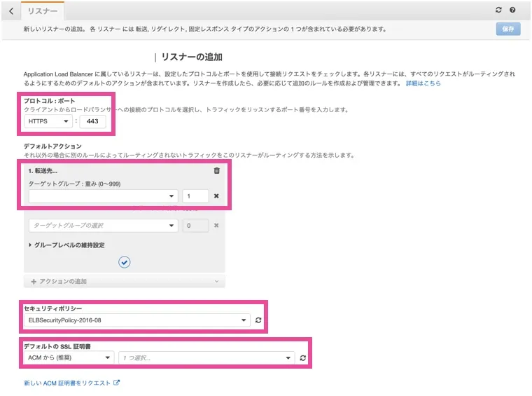This screenshot has height=396, width=532.
Task: Click the リスナーの追加 heading
Action: [192, 57]
